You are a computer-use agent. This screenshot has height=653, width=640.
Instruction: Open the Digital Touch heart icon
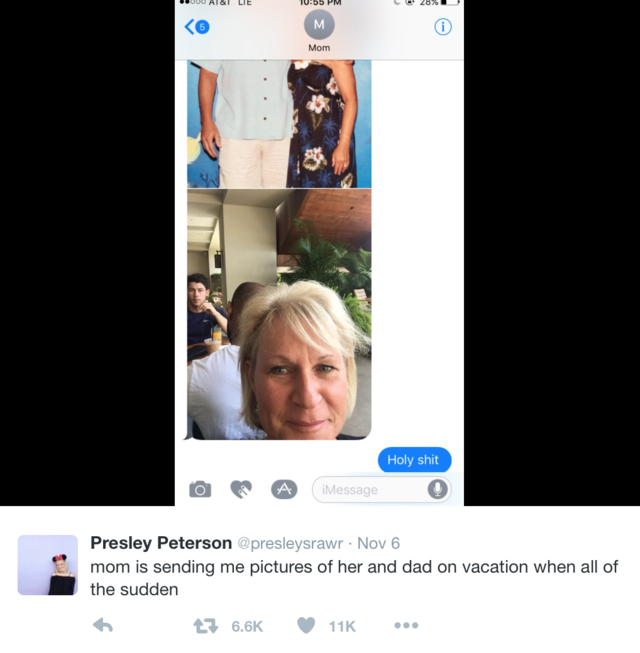[x=241, y=489]
